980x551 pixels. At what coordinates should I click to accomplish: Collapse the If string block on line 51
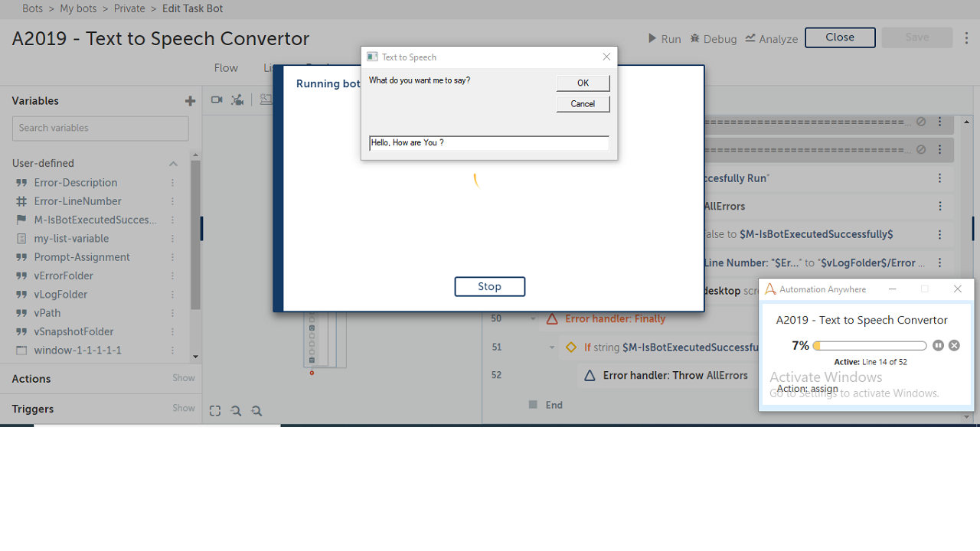551,347
